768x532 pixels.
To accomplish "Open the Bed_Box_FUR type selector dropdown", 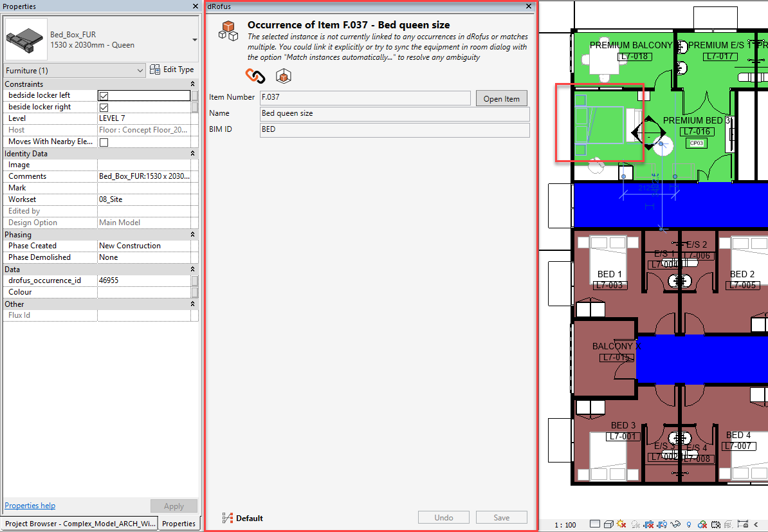I will (x=194, y=40).
